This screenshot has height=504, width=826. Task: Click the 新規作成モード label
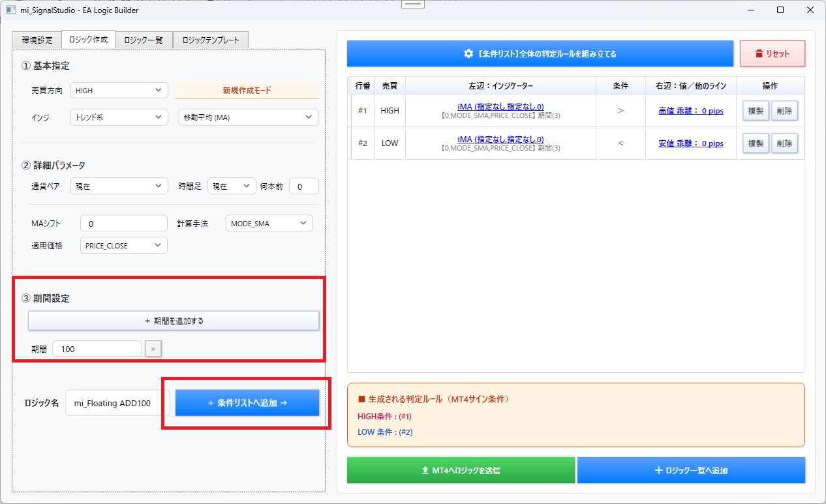click(x=247, y=91)
